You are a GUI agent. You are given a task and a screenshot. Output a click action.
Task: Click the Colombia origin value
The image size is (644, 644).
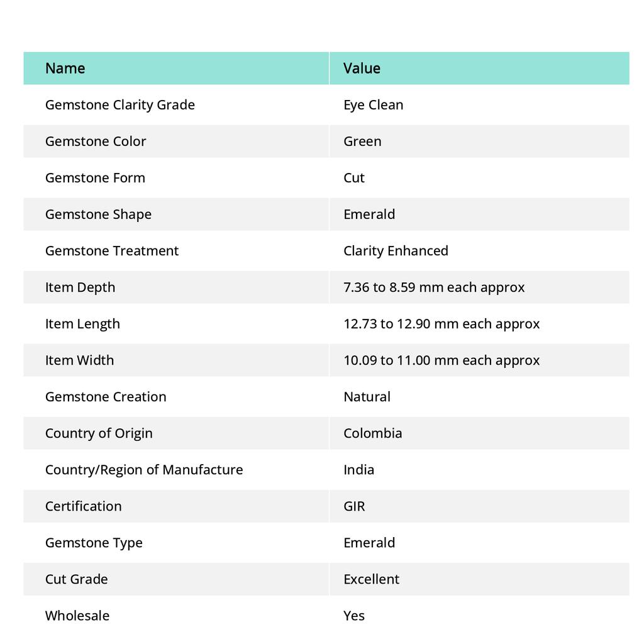click(x=372, y=433)
